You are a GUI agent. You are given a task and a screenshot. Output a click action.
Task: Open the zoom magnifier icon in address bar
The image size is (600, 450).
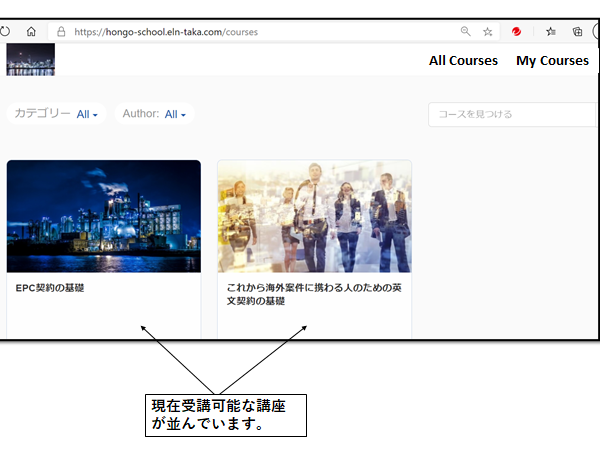(x=465, y=31)
